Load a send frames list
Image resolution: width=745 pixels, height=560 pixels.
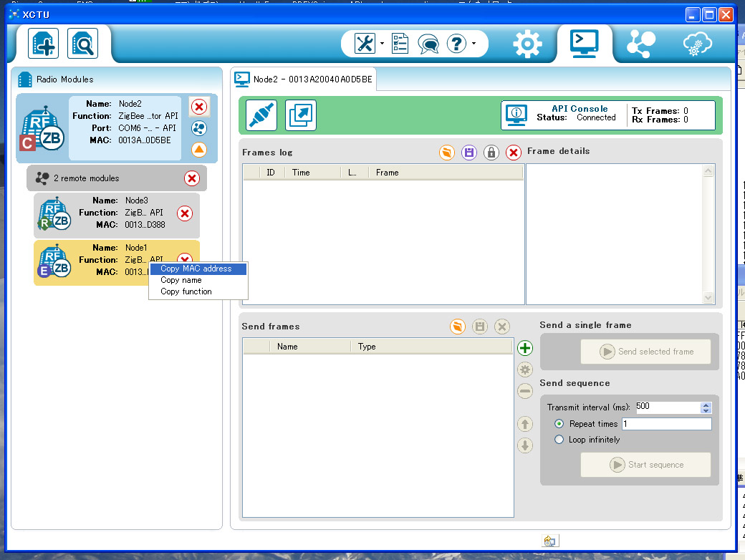[458, 327]
